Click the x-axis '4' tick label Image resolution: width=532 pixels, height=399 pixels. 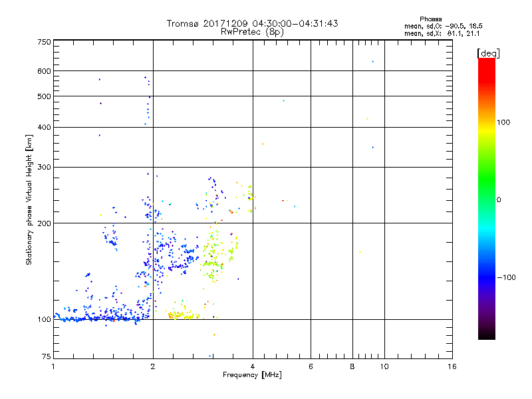point(253,366)
